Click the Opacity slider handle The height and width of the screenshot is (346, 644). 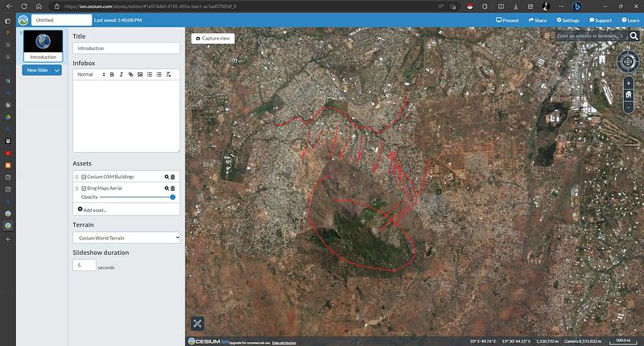tap(172, 197)
